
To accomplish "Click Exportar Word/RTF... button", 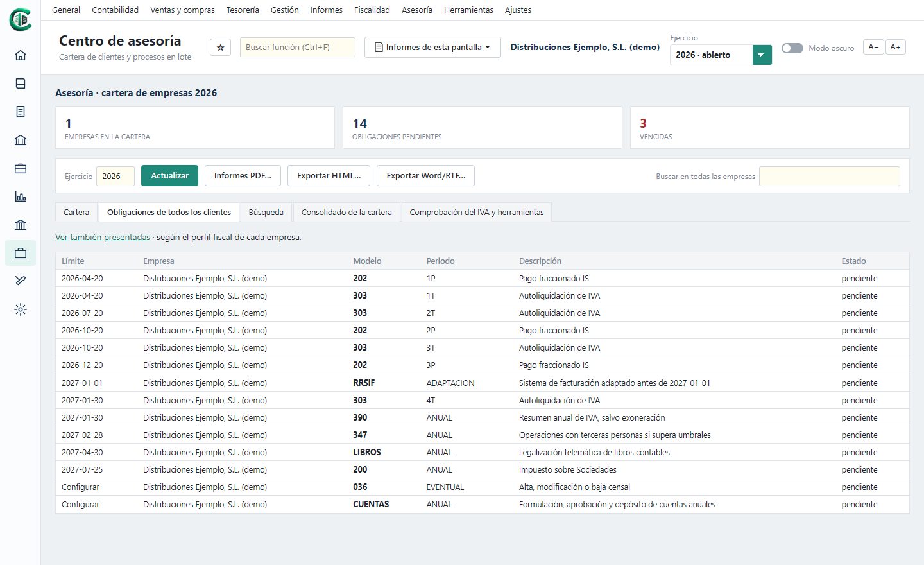I will [x=425, y=176].
